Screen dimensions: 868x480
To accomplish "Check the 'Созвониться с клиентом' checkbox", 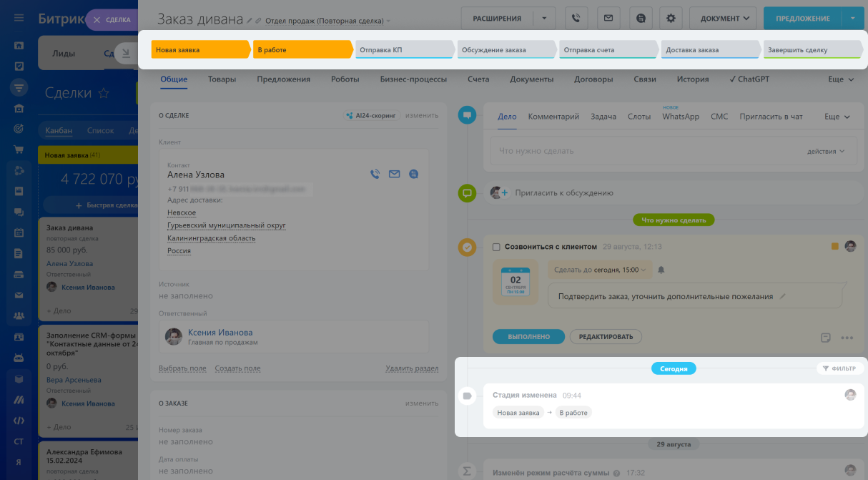I will [x=496, y=247].
